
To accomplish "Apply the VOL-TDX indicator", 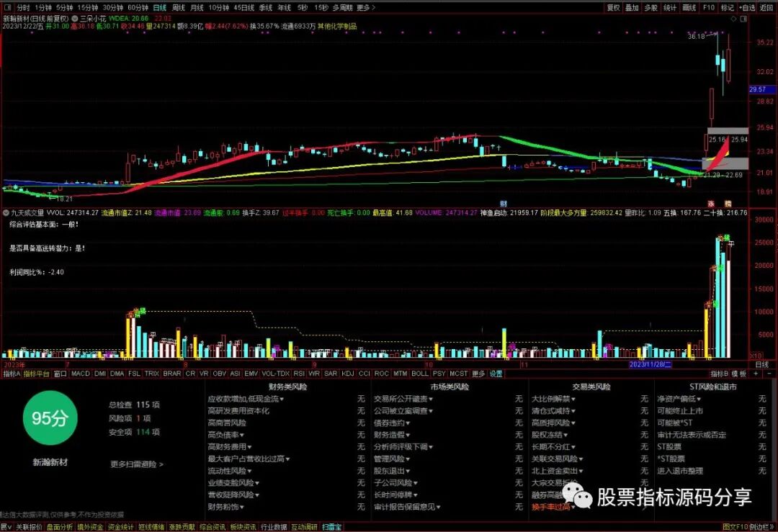I will point(275,374).
